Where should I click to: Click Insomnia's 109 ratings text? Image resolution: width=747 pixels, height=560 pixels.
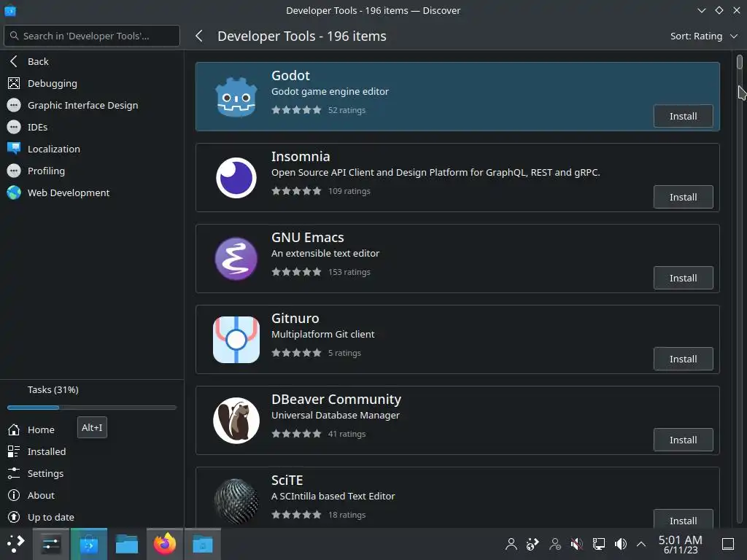coord(349,191)
